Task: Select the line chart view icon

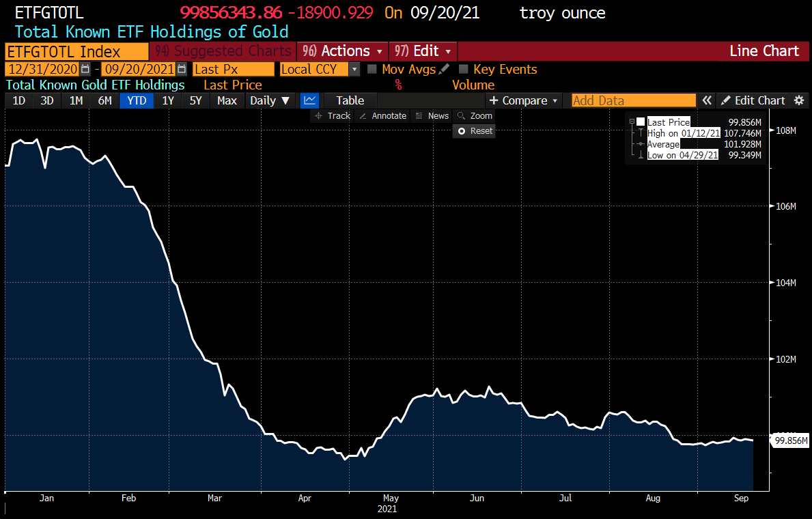Action: pyautogui.click(x=309, y=100)
